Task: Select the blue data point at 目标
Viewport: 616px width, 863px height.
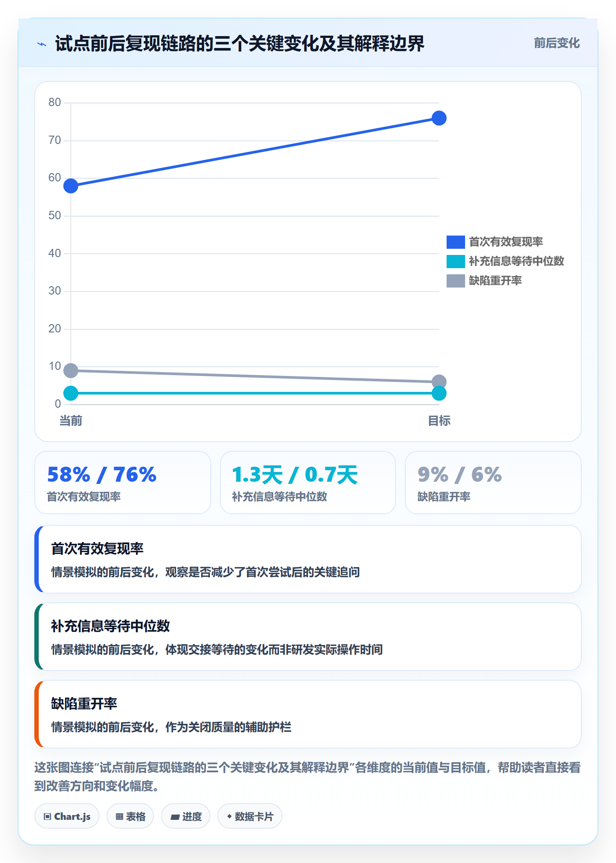Action: [439, 118]
